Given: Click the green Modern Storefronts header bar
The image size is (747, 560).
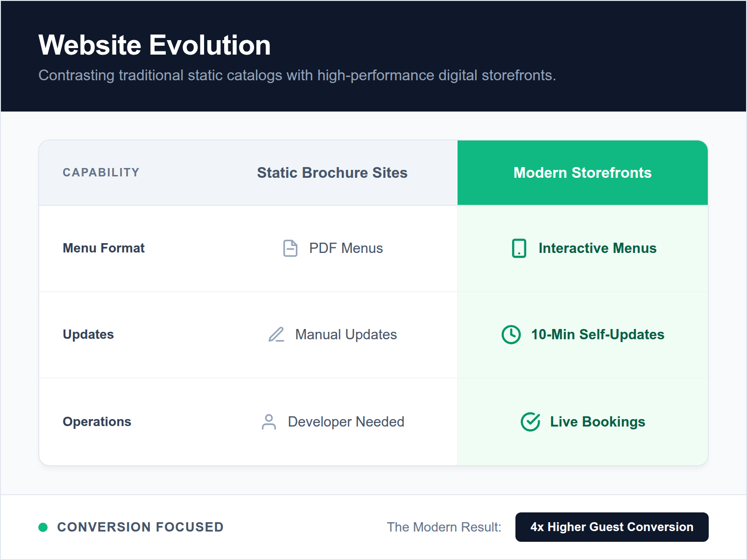Looking at the screenshot, I should coord(583,173).
